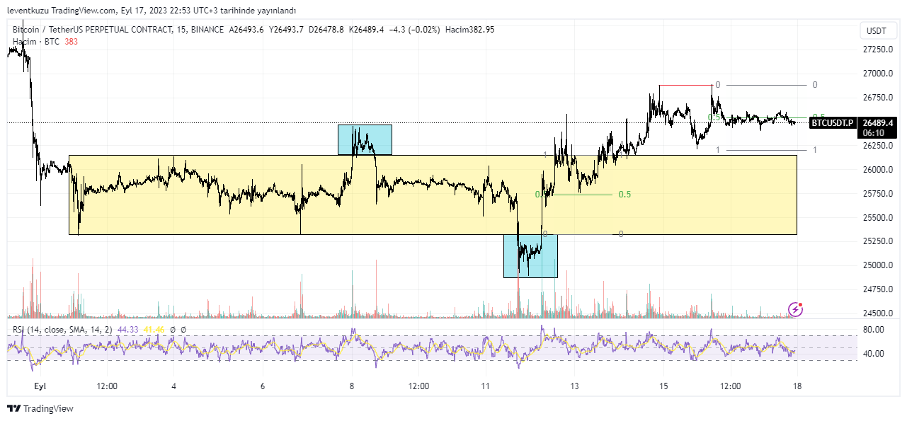Click the red 383 volume value

pos(71,41)
